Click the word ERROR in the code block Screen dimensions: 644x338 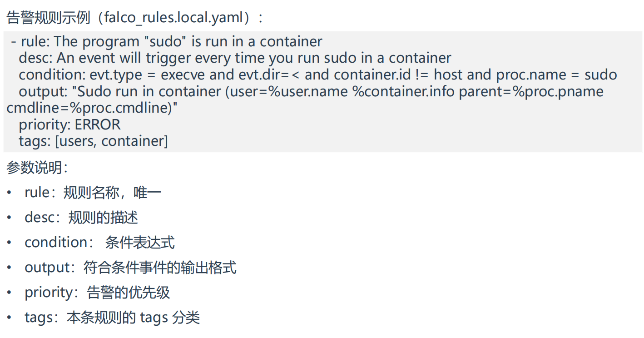98,124
